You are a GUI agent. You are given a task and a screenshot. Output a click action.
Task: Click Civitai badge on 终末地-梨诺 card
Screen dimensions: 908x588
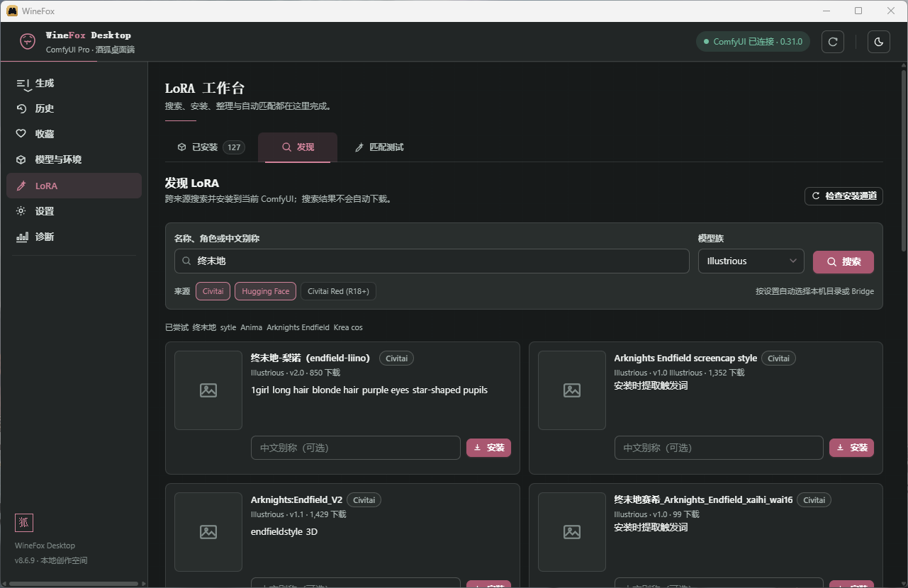(396, 358)
